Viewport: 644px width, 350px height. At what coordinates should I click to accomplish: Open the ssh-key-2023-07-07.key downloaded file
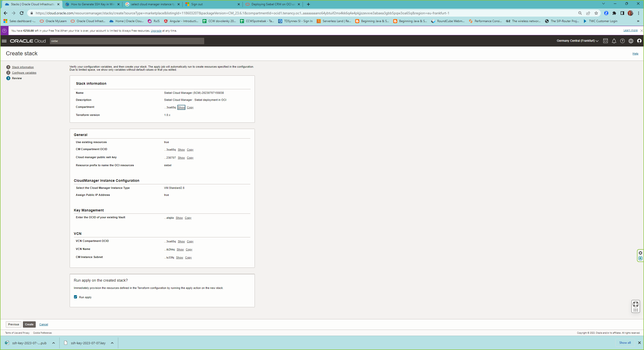click(88, 343)
